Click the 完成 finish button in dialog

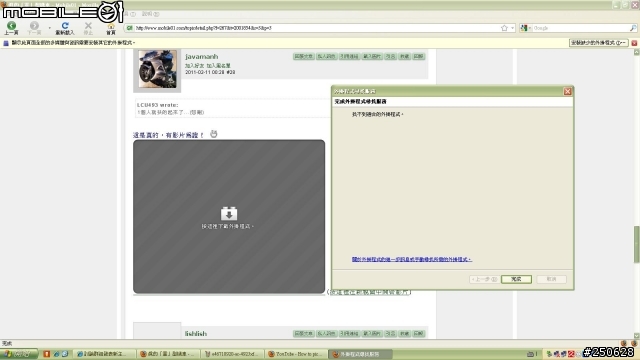point(516,279)
